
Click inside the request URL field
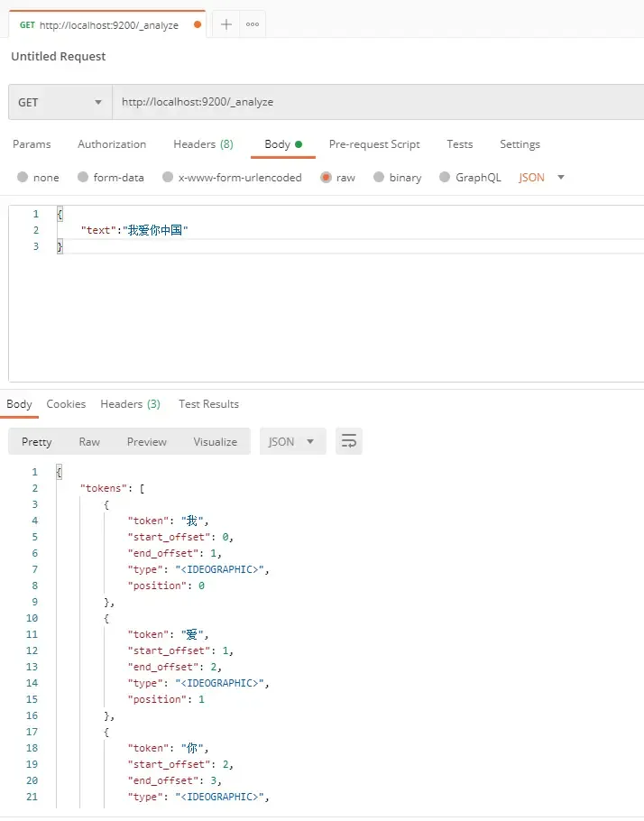pyautogui.click(x=271, y=102)
